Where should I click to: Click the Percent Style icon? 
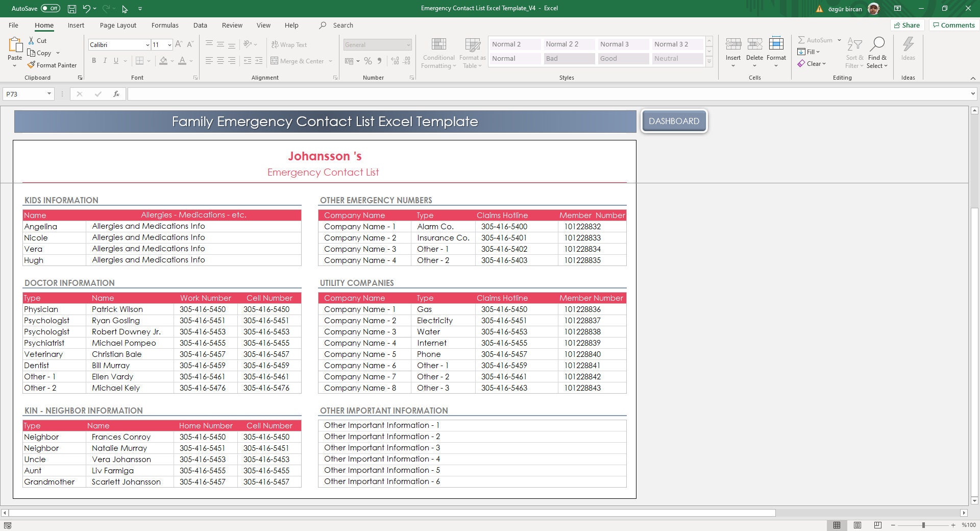tap(368, 61)
